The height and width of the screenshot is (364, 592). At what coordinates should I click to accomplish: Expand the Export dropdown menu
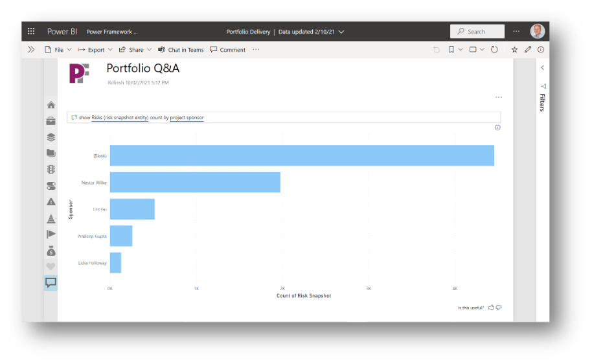click(x=95, y=49)
